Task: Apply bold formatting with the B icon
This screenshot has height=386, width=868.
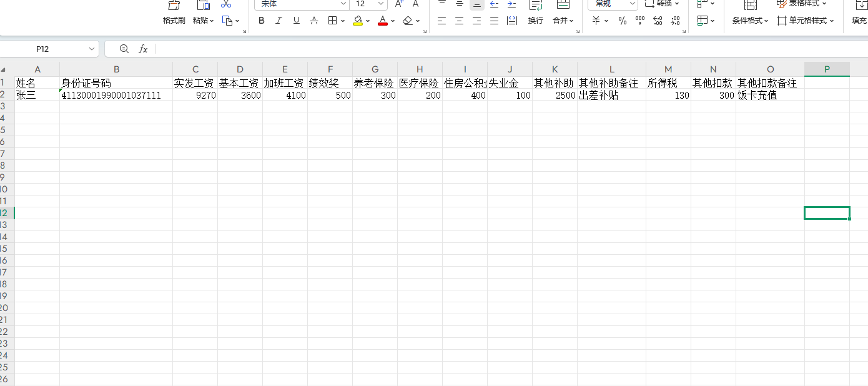Action: pos(261,20)
